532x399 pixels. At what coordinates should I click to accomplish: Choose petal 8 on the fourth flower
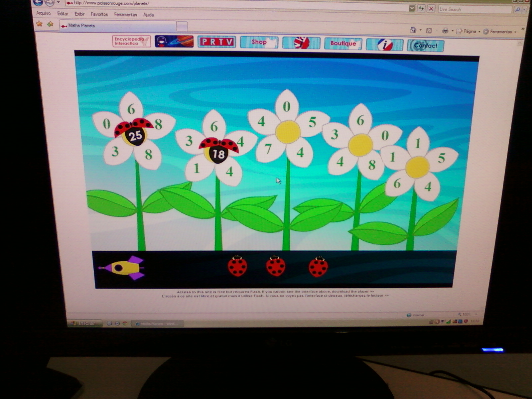tap(372, 165)
